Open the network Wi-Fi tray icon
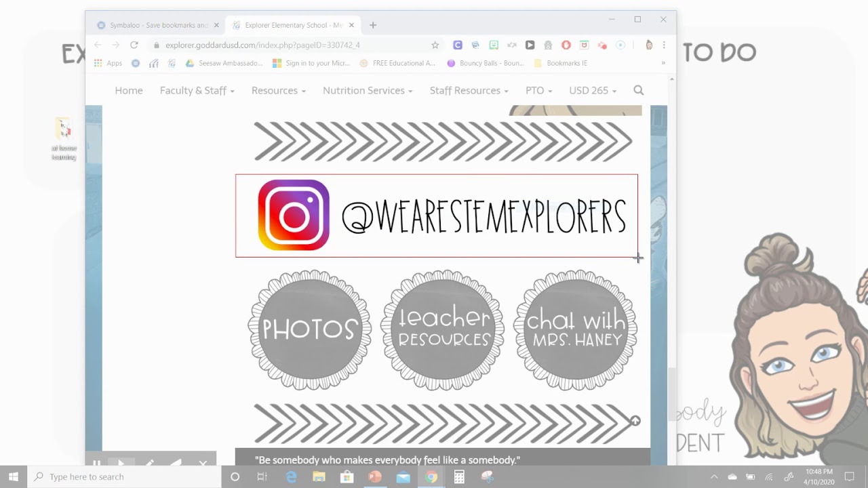This screenshot has width=868, height=488. tap(769, 476)
